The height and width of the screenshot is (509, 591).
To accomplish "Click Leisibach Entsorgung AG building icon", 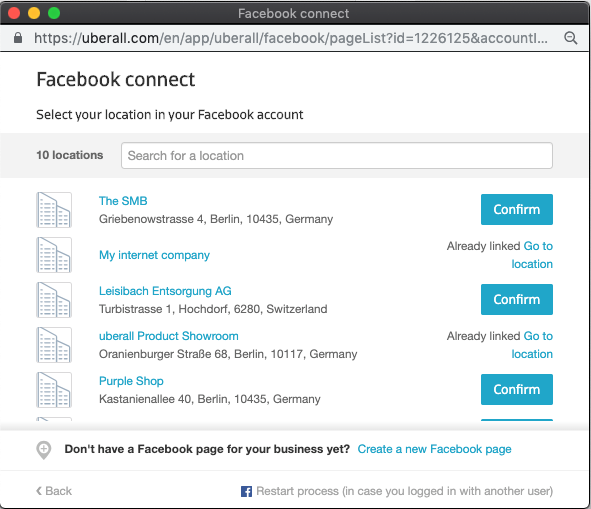I will [54, 300].
